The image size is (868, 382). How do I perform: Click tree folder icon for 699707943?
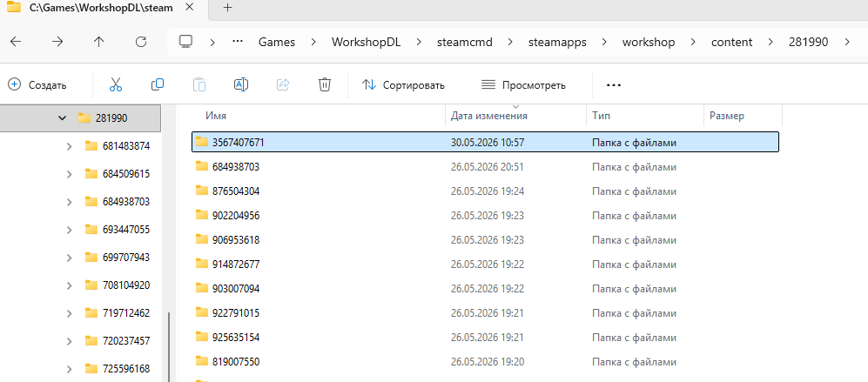[x=91, y=258]
